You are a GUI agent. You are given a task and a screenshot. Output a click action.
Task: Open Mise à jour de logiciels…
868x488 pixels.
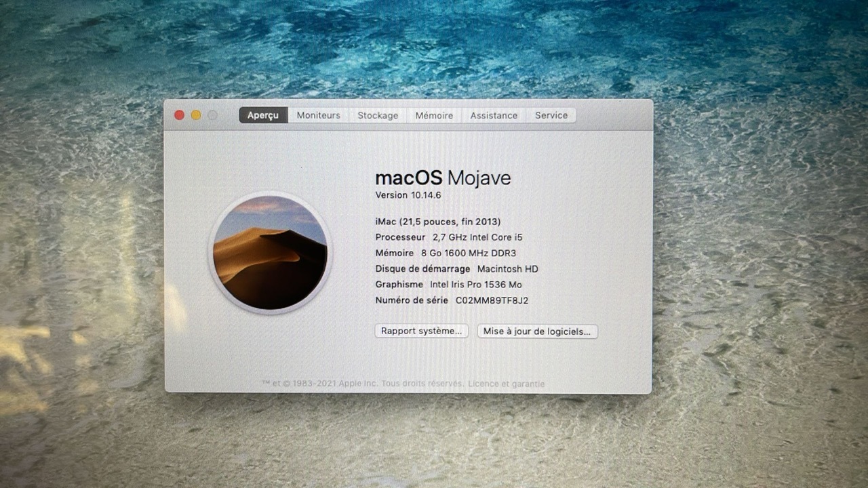pyautogui.click(x=537, y=331)
